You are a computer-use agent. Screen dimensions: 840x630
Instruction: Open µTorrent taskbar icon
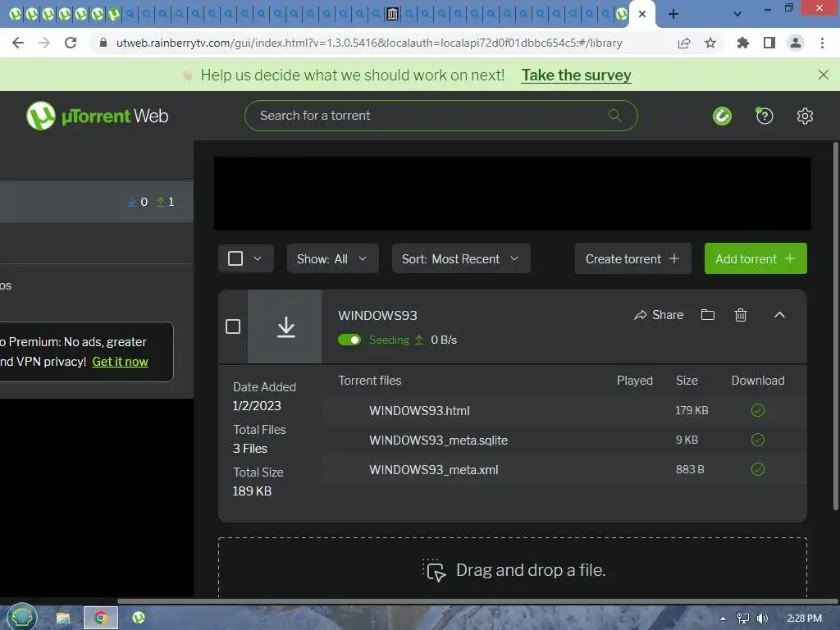[x=139, y=618]
